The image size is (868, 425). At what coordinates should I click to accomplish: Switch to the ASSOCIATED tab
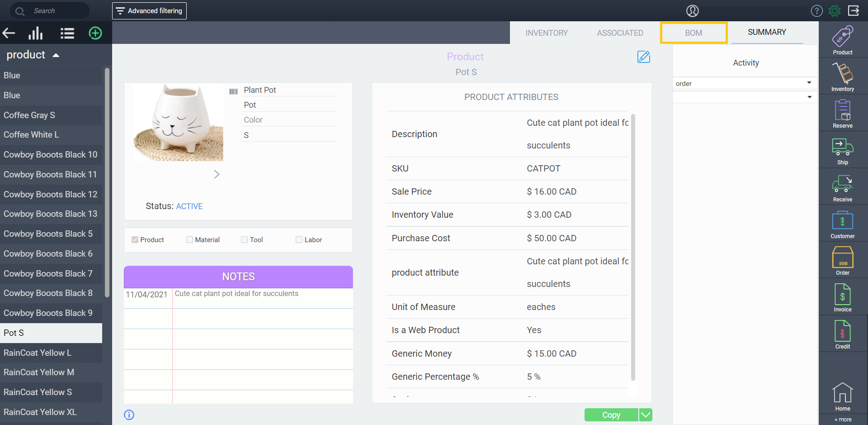tap(620, 33)
